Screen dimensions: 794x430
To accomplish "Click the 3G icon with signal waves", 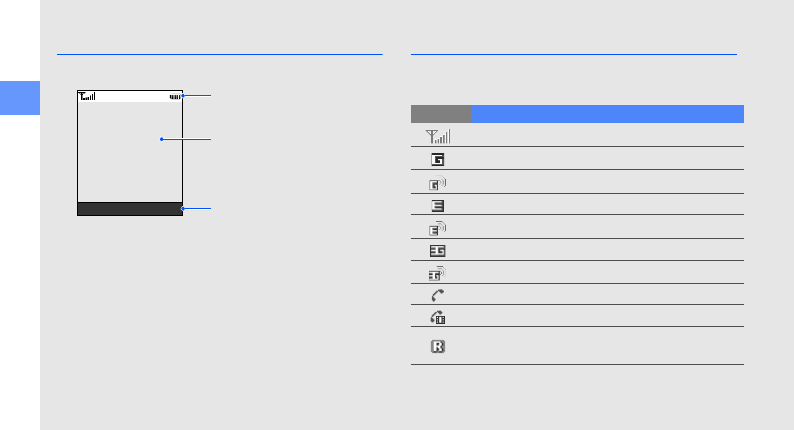I will click(x=438, y=272).
